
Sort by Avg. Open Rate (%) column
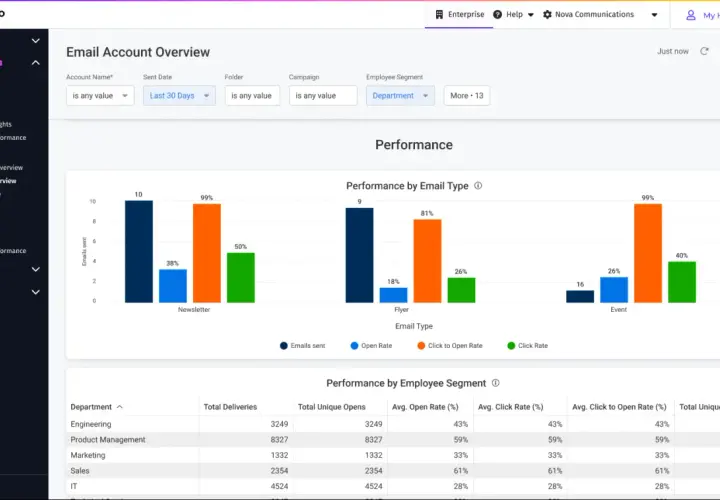tap(425, 407)
